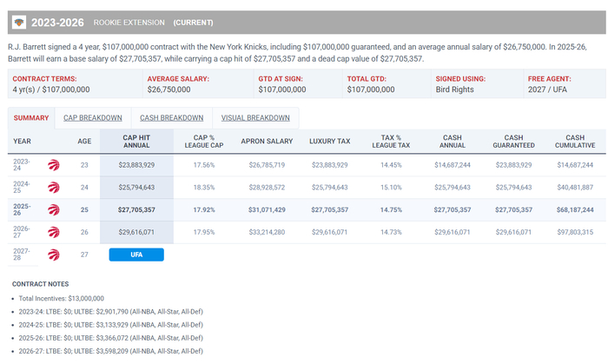Click the 2025-26 ULTBE $3,366,072 note

click(110, 338)
